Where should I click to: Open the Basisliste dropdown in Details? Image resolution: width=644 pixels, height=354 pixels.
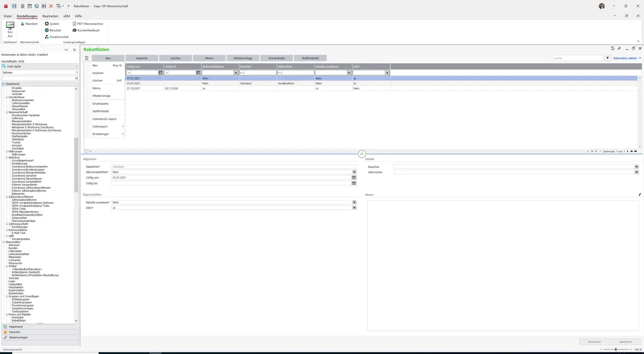point(636,167)
